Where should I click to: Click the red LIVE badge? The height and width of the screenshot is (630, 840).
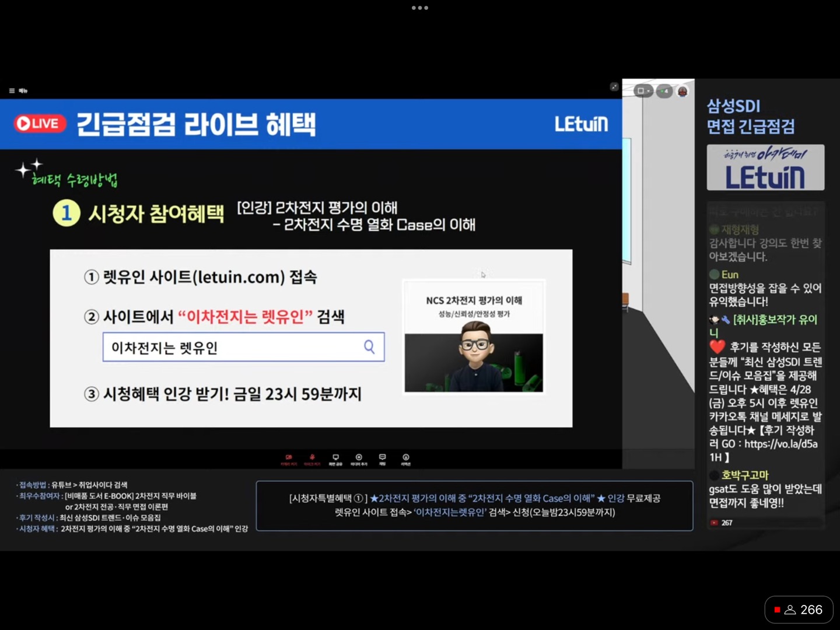(40, 123)
